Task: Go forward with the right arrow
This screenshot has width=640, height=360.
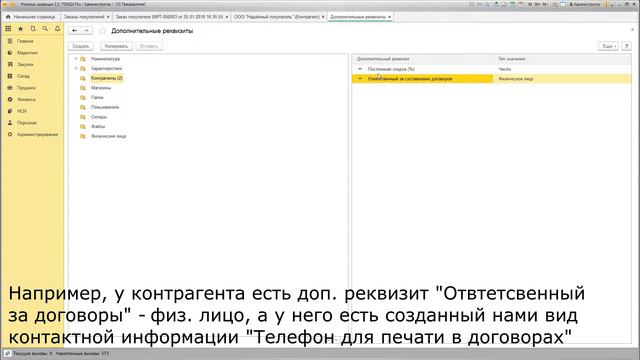Action: (86, 31)
